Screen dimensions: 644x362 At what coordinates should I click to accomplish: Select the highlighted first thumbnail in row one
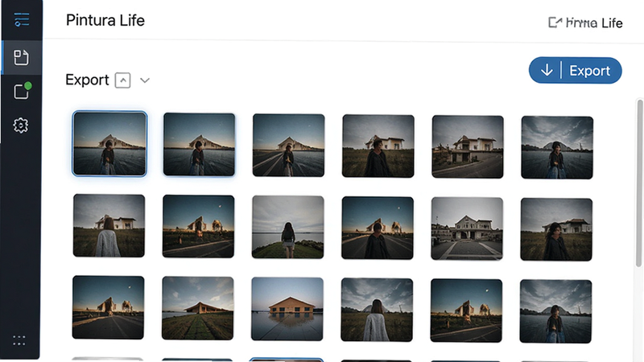(x=109, y=144)
